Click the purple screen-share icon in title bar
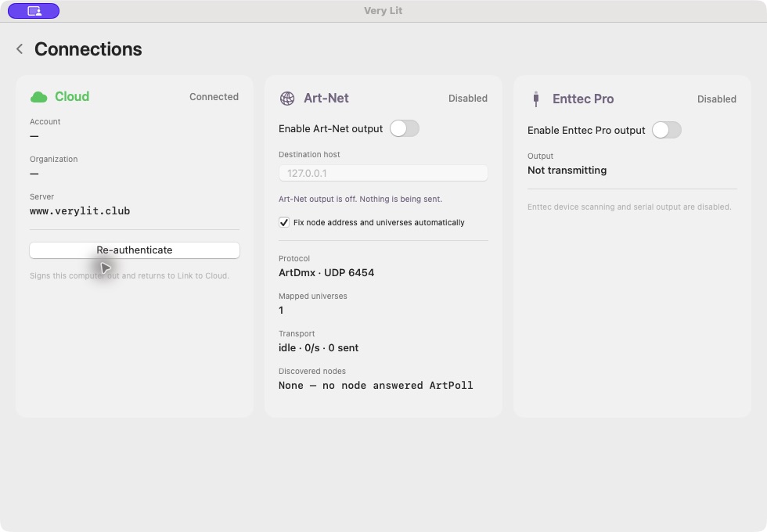The image size is (767, 532). click(x=34, y=11)
